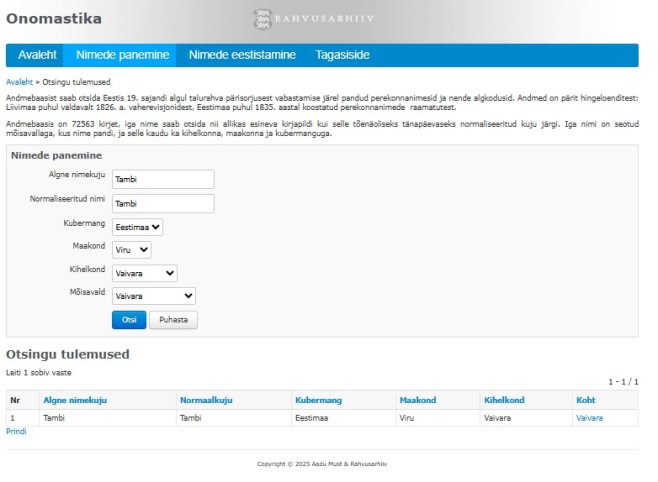Screen dimensions: 658x482
Task: Sort by the Kubermang column header
Action: point(318,400)
